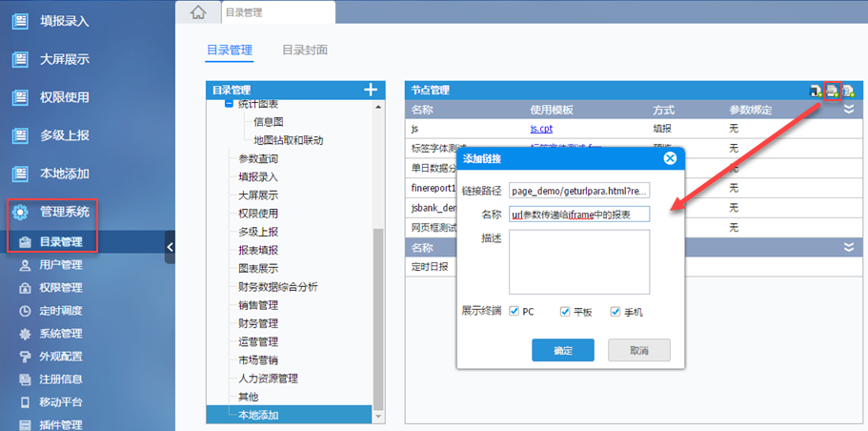This screenshot has height=431, width=868.
Task: Click the 使用模板 column header
Action: (x=552, y=110)
